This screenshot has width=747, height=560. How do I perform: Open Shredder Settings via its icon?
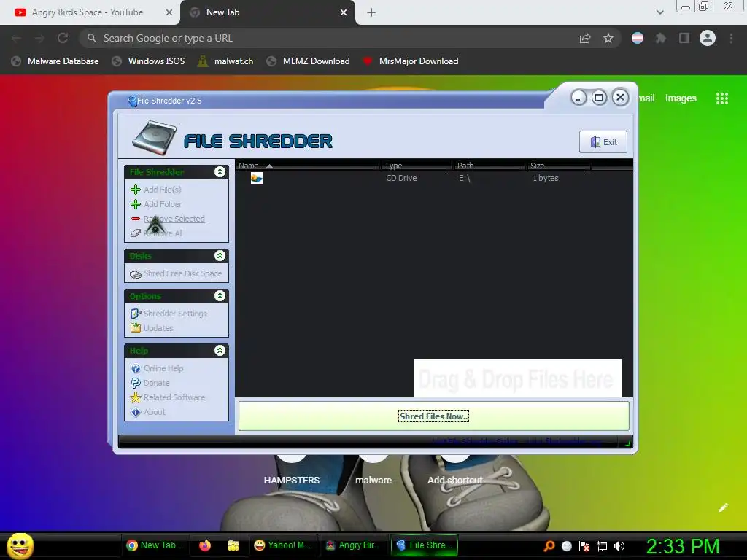[135, 314]
